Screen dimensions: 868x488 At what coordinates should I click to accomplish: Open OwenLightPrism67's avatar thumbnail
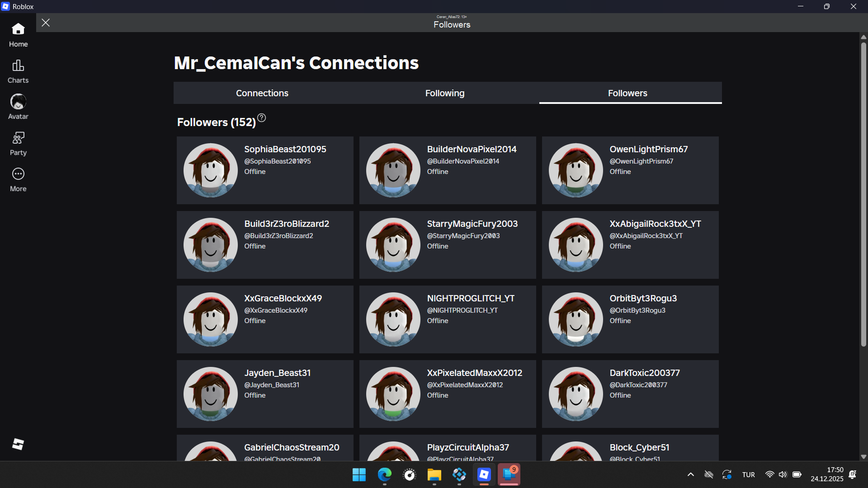pyautogui.click(x=576, y=170)
